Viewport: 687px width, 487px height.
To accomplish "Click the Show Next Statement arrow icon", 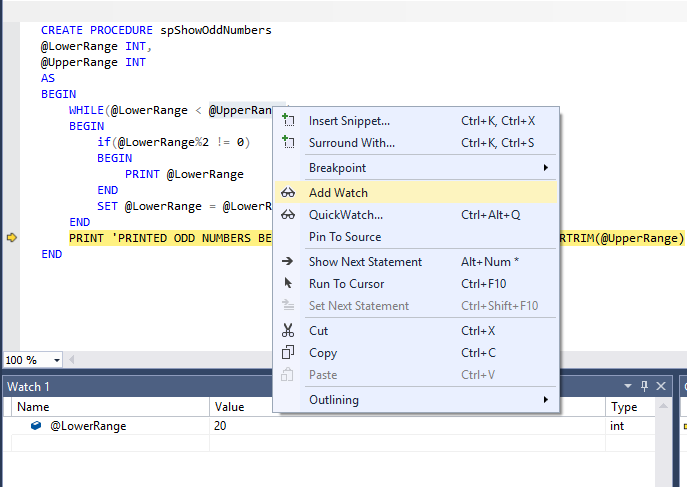I will click(288, 262).
